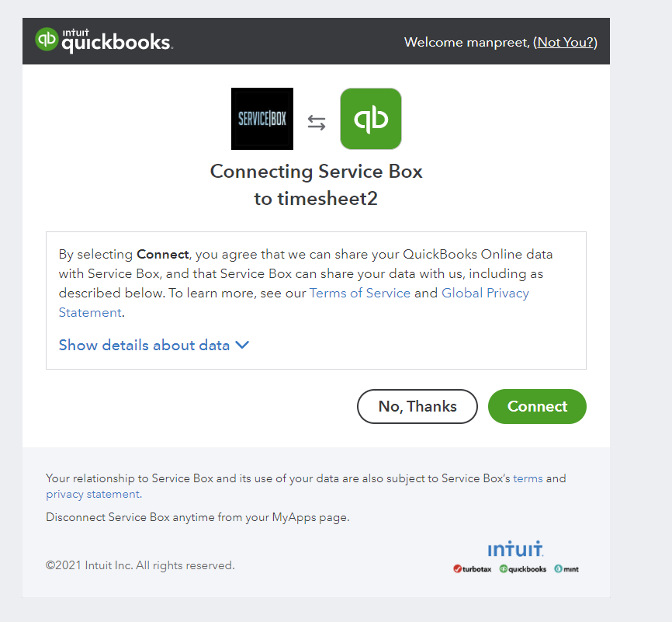The width and height of the screenshot is (672, 622).
Task: Click the Intuit QuickBooks logo in header
Action: (x=104, y=40)
